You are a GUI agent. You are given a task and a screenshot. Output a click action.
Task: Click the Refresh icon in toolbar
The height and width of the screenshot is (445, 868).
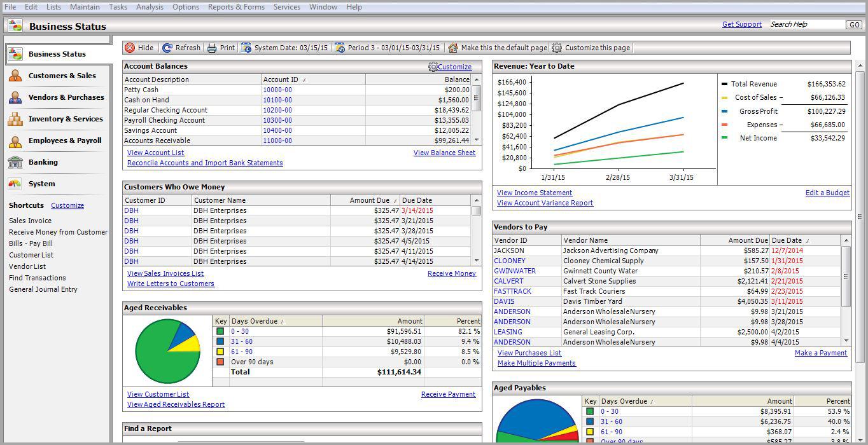point(167,48)
